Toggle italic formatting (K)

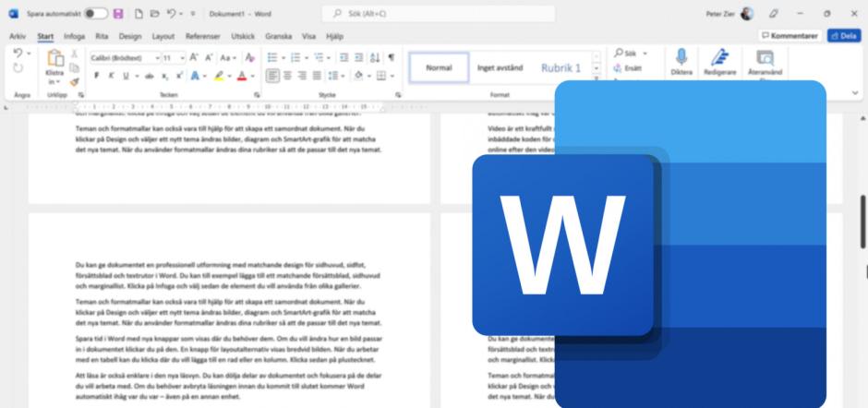click(111, 76)
